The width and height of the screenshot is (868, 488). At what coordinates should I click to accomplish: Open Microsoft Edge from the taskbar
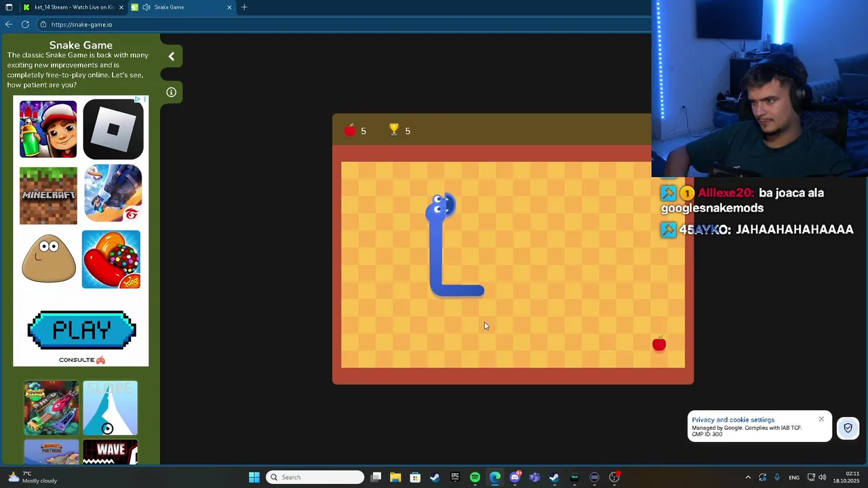(x=495, y=477)
